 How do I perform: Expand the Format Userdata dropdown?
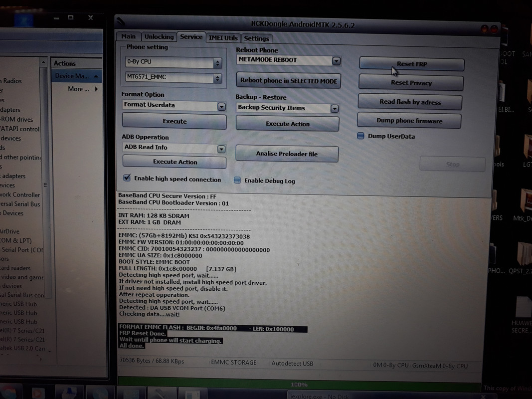(x=221, y=107)
